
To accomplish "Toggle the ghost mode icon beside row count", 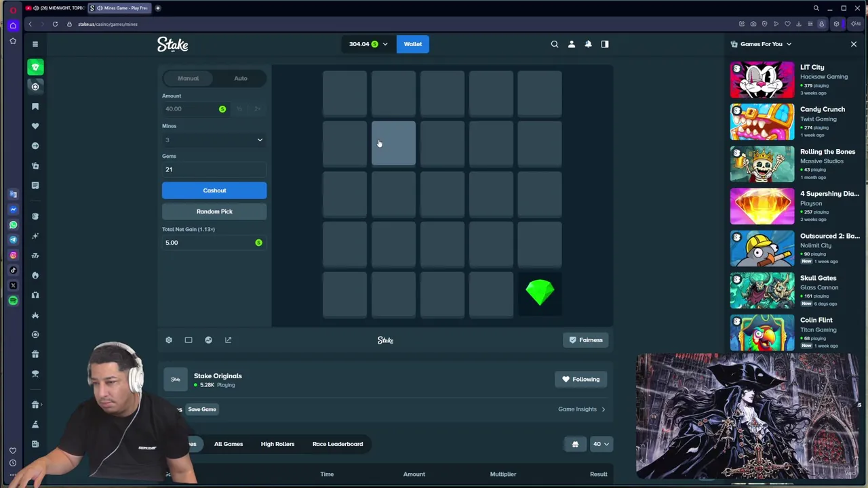I will (x=575, y=444).
